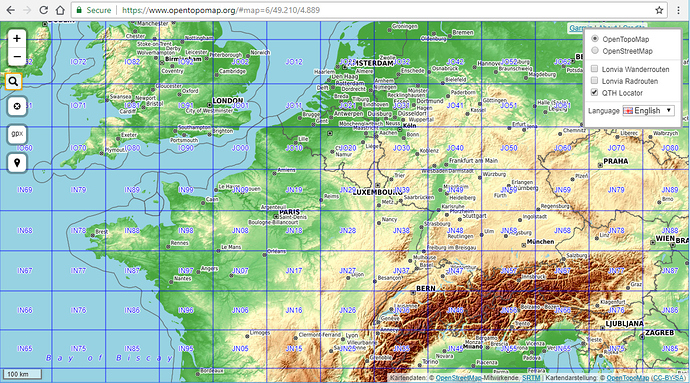The height and width of the screenshot is (383, 690).
Task: Open the gpx track upload tool
Action: coord(17,134)
